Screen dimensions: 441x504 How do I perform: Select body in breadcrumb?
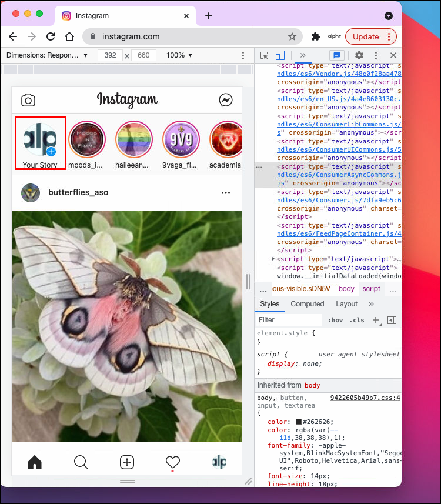pos(346,289)
